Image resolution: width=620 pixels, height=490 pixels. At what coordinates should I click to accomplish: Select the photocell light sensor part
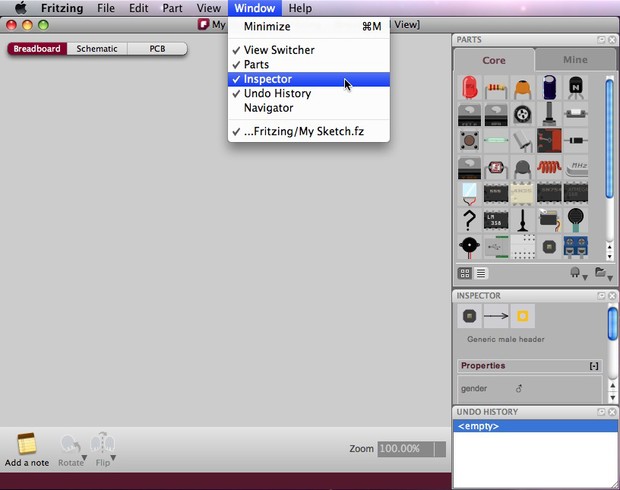tap(496, 167)
